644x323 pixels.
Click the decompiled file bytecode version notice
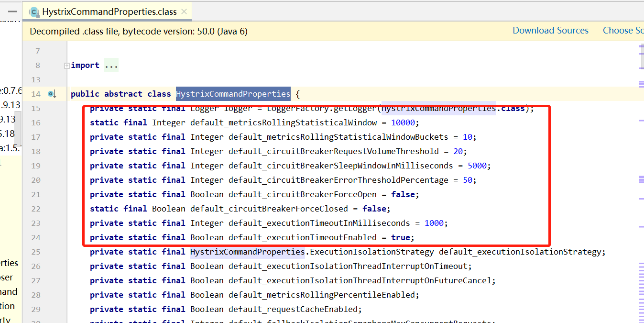(139, 32)
